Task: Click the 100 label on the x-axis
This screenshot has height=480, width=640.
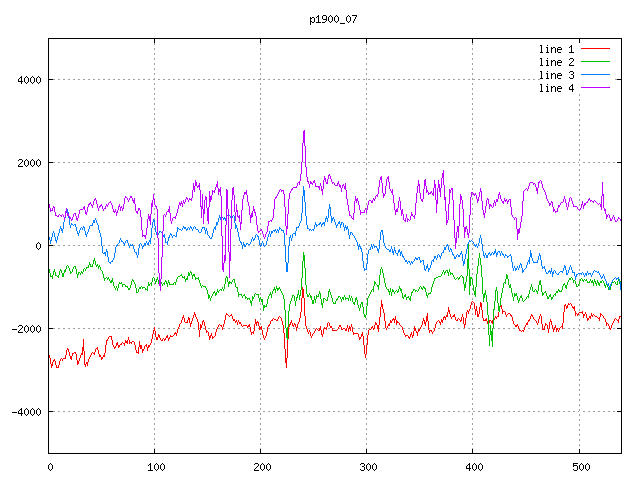Action: coord(155,466)
